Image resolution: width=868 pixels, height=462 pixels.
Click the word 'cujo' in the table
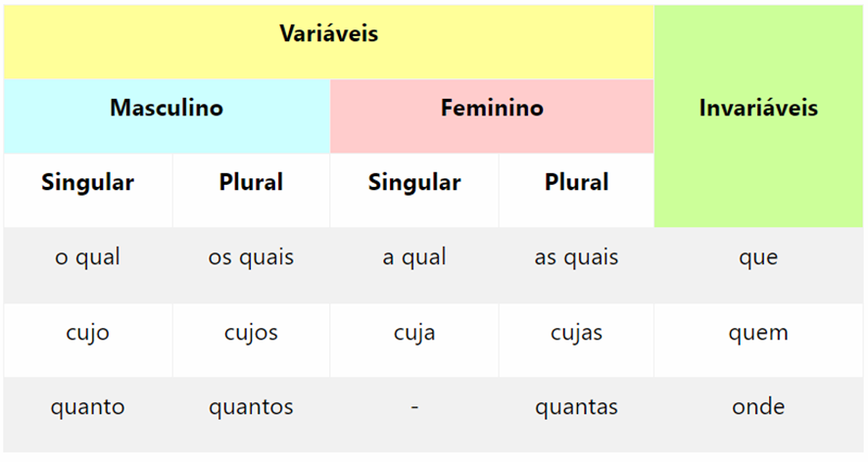tap(87, 333)
